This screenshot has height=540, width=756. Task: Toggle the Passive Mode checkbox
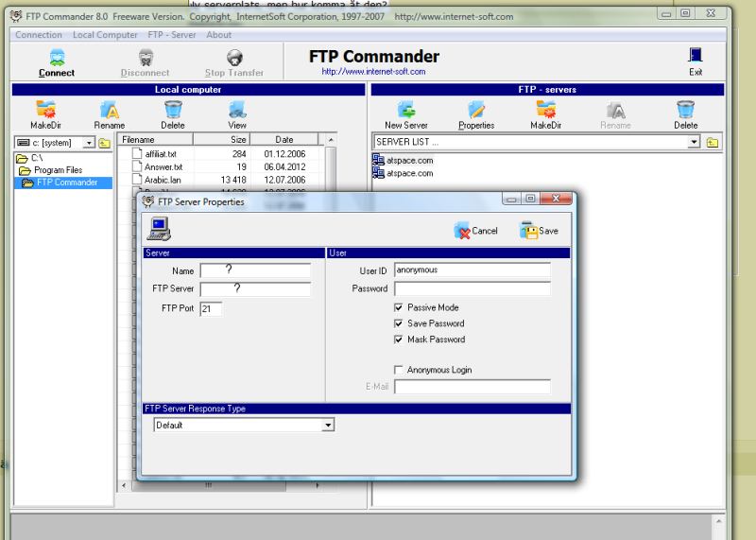[x=398, y=307]
